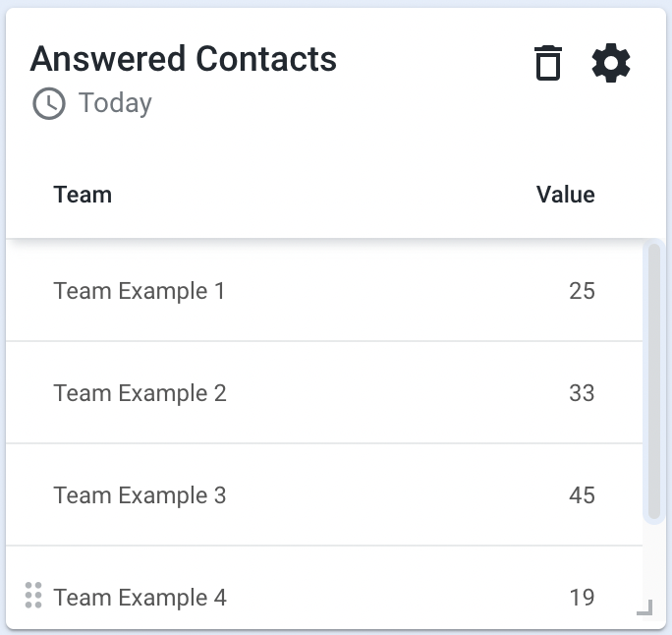Open widget settings with the gear icon
Screen dimensions: 672x635
[611, 63]
